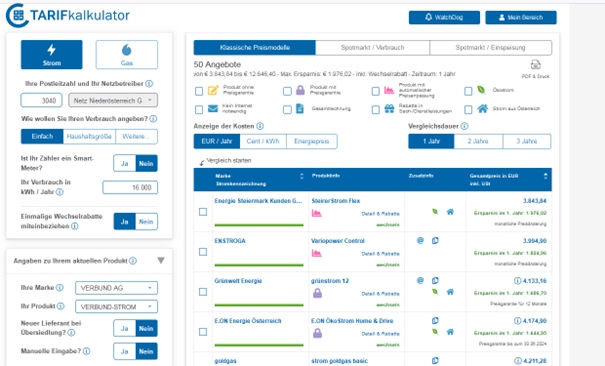The height and width of the screenshot is (366, 605).
Task: Click green leaf icon in Energie Steiermark row
Action: click(x=435, y=211)
